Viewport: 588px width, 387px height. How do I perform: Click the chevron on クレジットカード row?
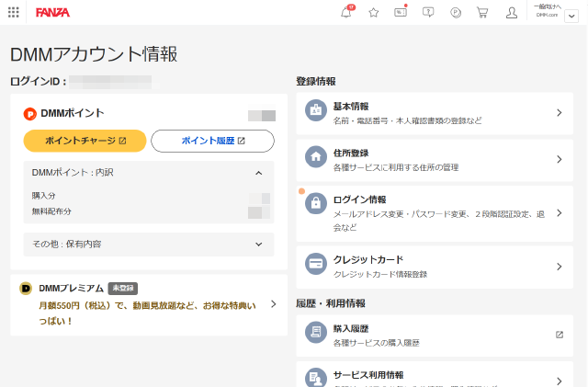coord(560,267)
